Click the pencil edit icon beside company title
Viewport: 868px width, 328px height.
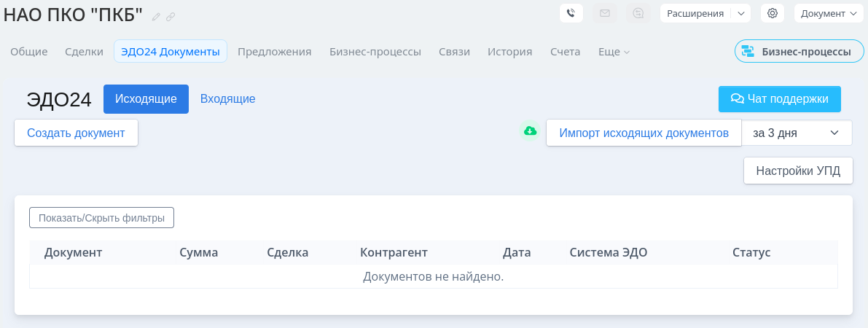coord(156,17)
